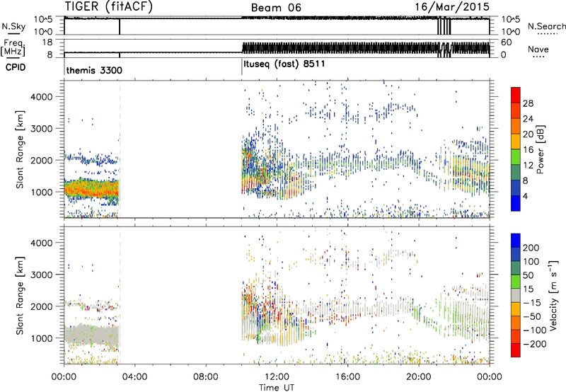Click the 'Power [dB]' colorbar label
Viewport: 566px width, 392px height.
pos(540,149)
